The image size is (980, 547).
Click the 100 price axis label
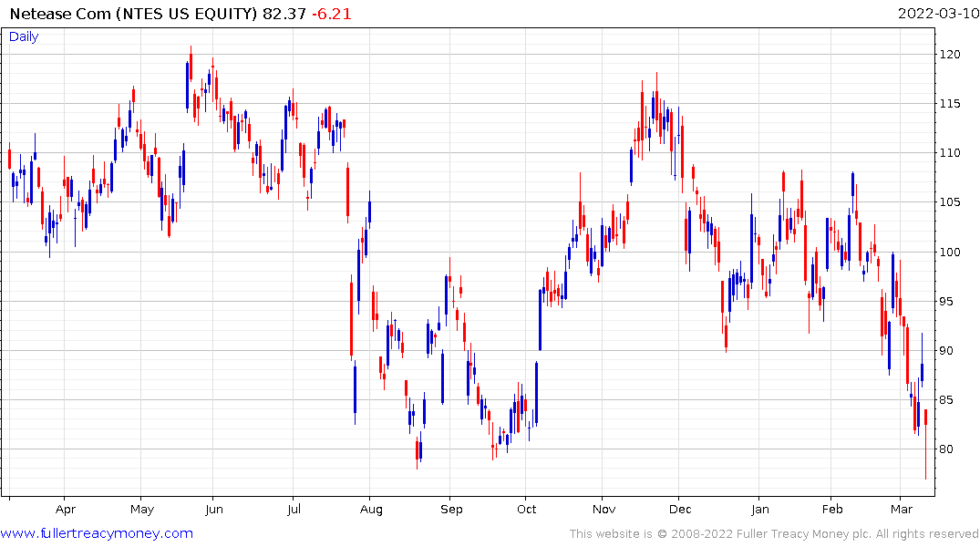(950, 252)
